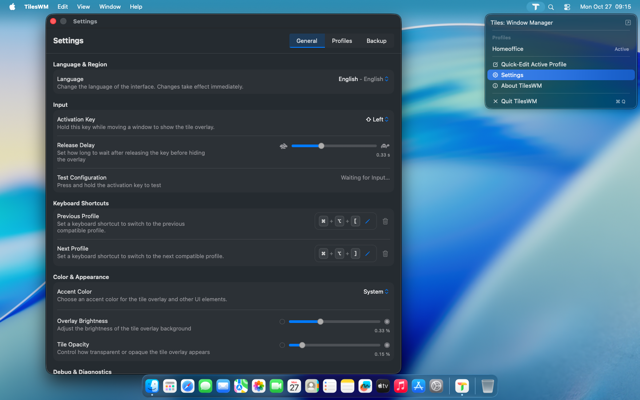Open the View menu

83,7
